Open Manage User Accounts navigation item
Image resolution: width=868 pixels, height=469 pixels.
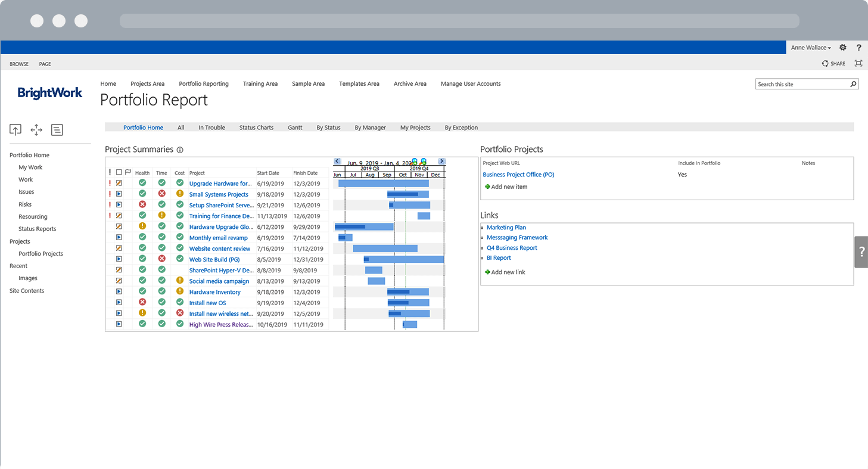(471, 84)
